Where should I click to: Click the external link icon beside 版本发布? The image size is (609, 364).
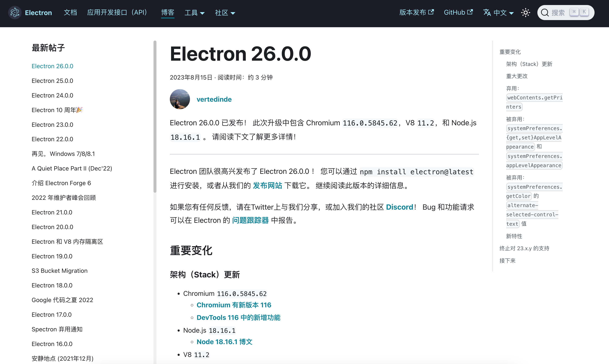click(x=431, y=12)
